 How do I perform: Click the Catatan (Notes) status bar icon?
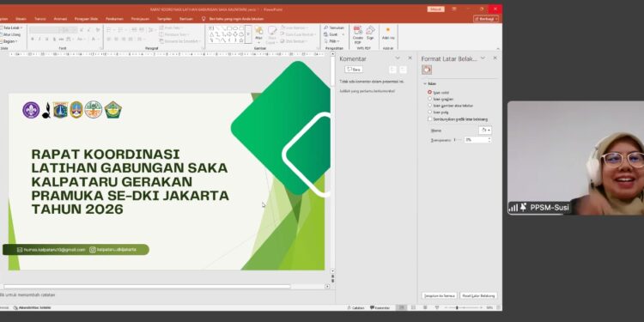[x=355, y=307]
